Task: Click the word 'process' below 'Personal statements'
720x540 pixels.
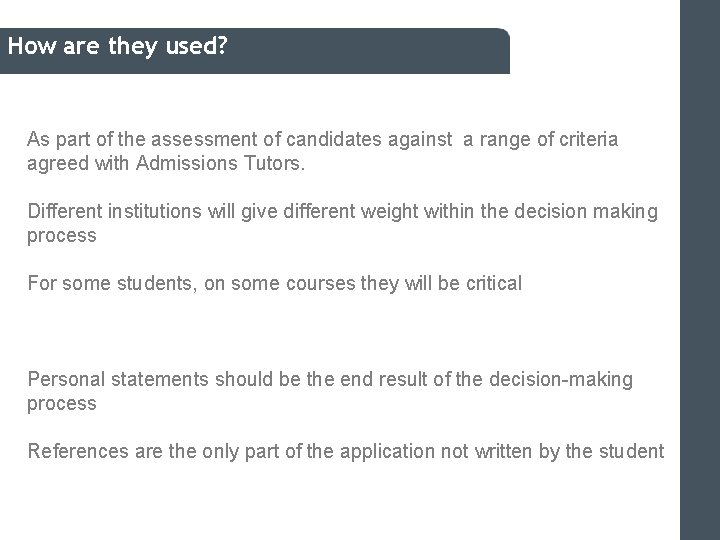Action: 62,404
